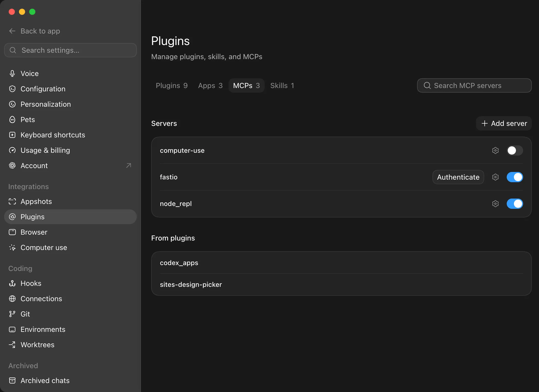Open settings gear for fastio server
This screenshot has height=392, width=539.
(x=495, y=177)
